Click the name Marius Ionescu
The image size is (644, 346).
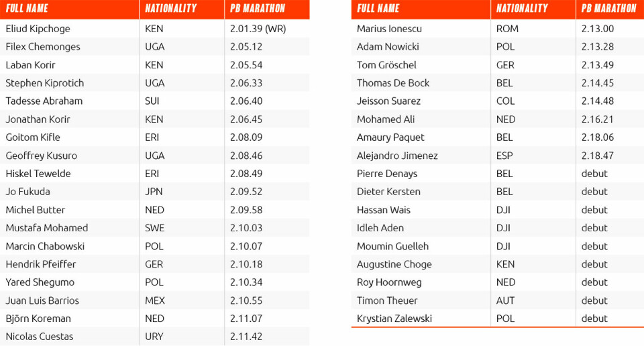coord(389,29)
